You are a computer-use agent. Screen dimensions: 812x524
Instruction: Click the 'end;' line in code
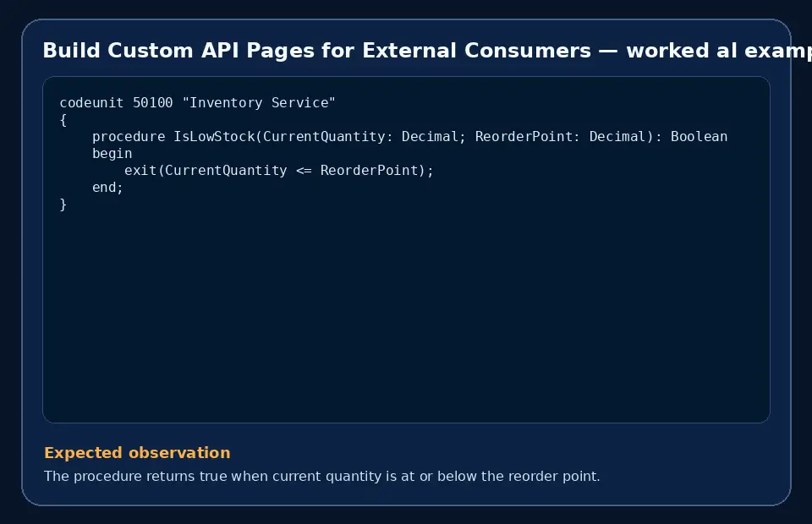pyautogui.click(x=107, y=188)
